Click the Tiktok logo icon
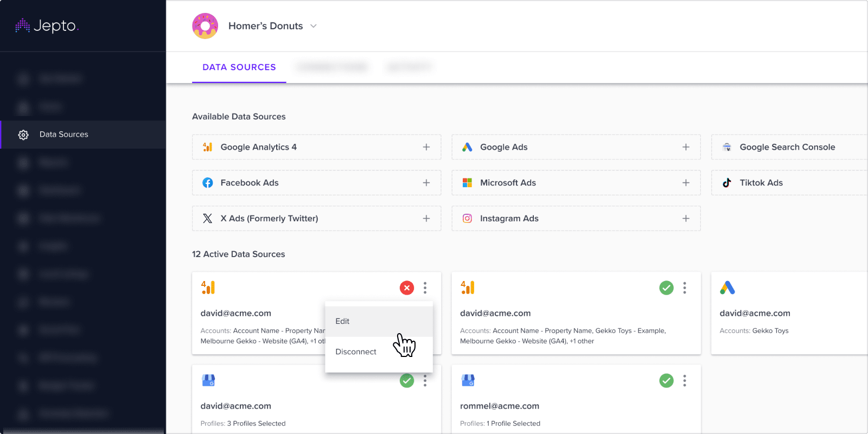868x434 pixels. (727, 183)
